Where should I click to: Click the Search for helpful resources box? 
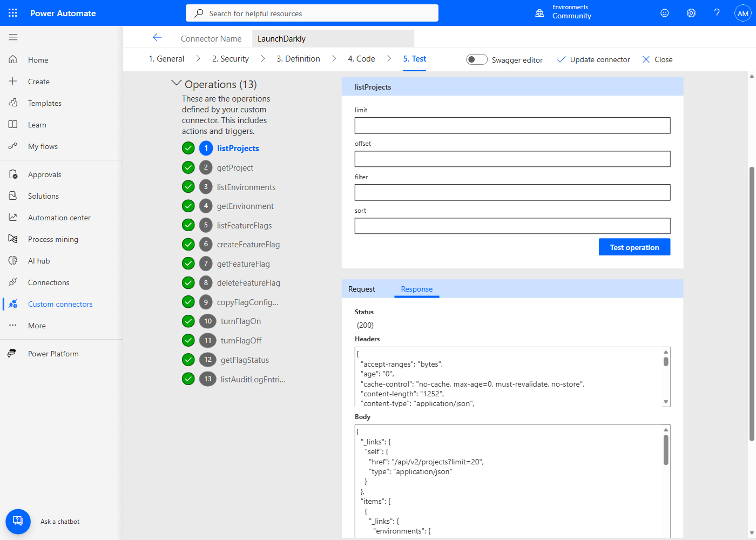point(312,13)
